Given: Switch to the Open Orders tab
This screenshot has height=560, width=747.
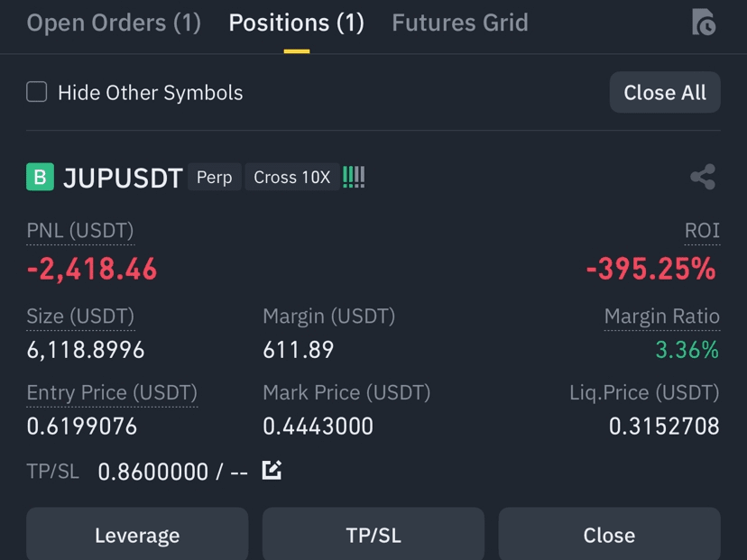Looking at the screenshot, I should 114,23.
